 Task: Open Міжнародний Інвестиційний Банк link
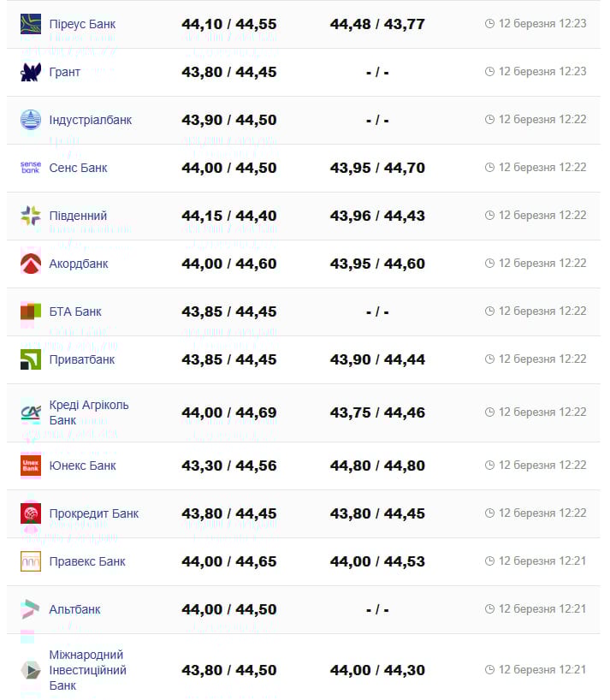pos(87,670)
